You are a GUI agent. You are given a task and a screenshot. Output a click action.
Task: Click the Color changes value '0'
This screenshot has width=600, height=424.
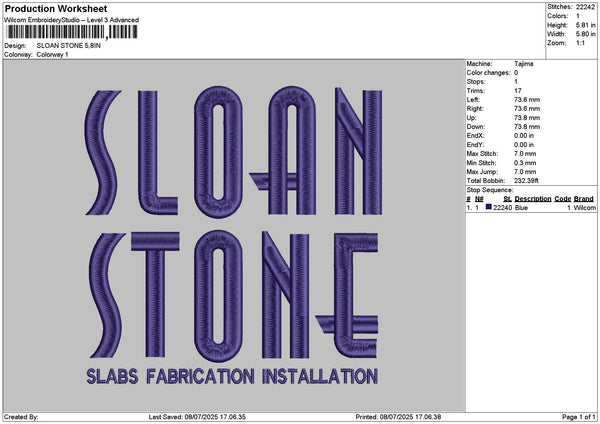(516, 73)
